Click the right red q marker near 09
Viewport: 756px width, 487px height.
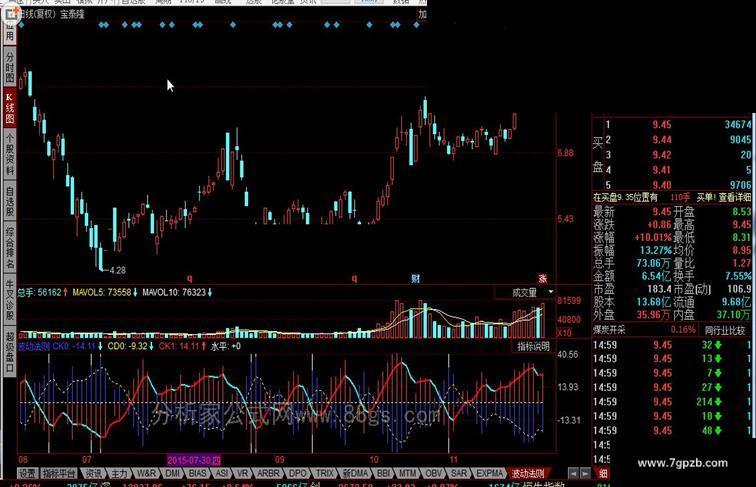tap(354, 278)
